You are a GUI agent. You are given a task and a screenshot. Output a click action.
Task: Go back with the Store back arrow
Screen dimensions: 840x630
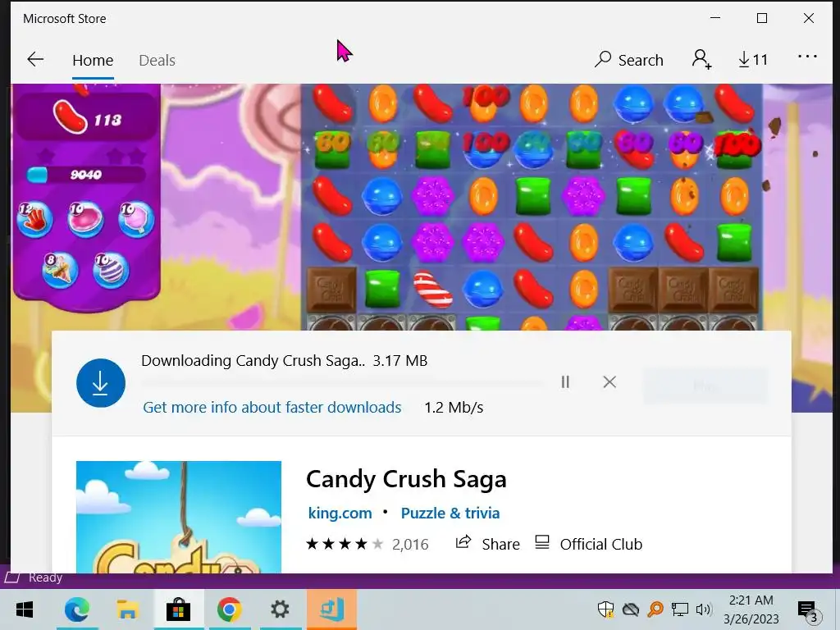coord(35,59)
